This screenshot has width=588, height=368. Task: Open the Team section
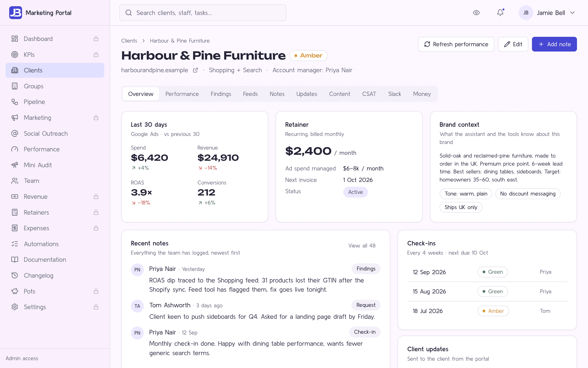coord(55,181)
